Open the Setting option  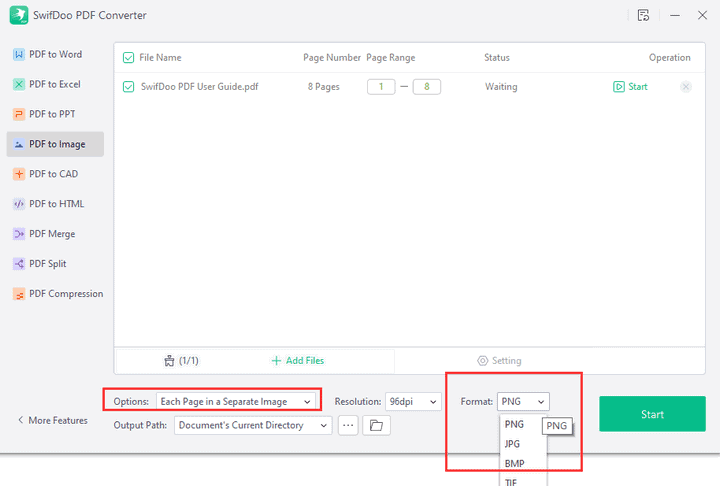pos(499,361)
